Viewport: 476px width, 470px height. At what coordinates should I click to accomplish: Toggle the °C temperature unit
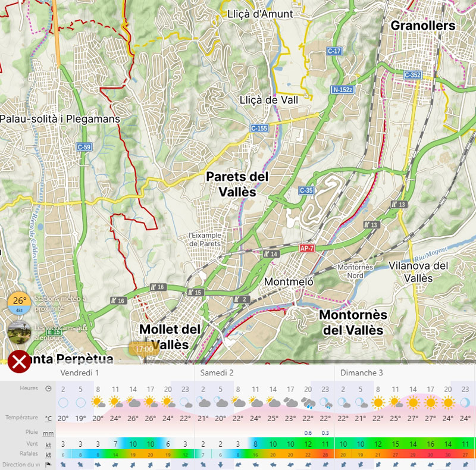[x=48, y=418]
